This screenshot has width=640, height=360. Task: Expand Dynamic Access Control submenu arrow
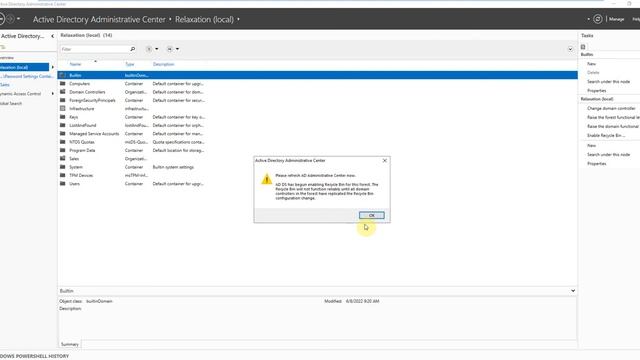point(52,94)
